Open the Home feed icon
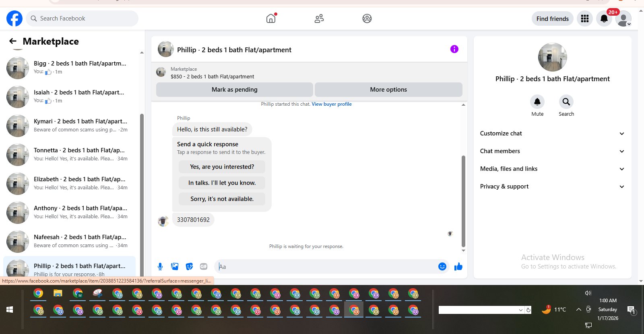Image resolution: width=644 pixels, height=334 pixels. pyautogui.click(x=271, y=18)
